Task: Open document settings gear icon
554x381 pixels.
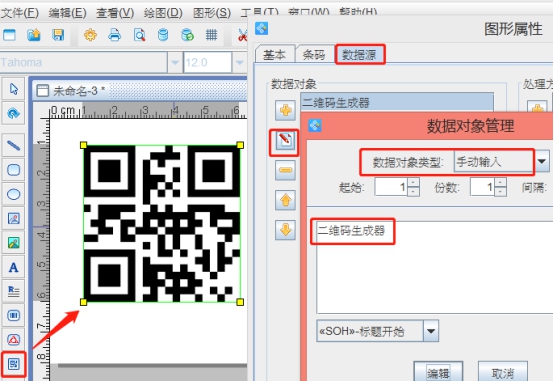Action: pos(90,35)
